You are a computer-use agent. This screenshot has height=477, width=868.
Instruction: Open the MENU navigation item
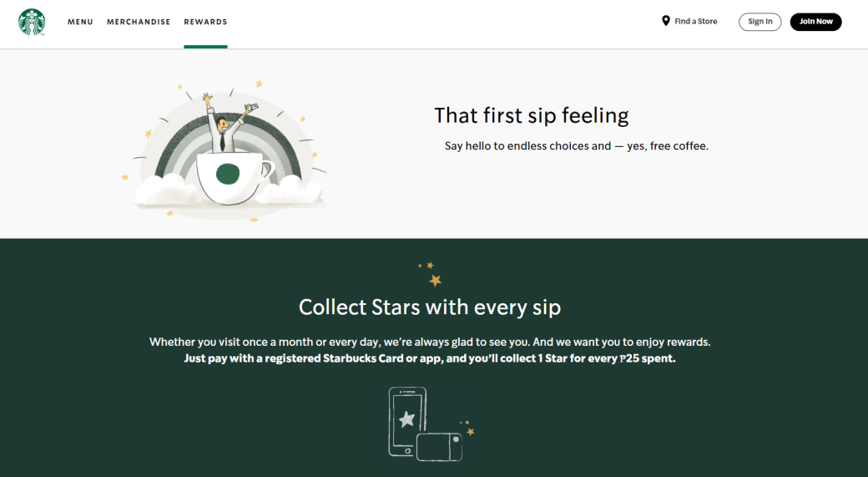pyautogui.click(x=80, y=22)
